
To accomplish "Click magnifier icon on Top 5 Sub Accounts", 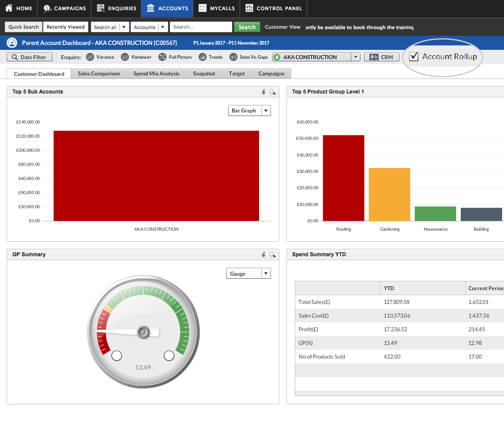I will pyautogui.click(x=272, y=92).
